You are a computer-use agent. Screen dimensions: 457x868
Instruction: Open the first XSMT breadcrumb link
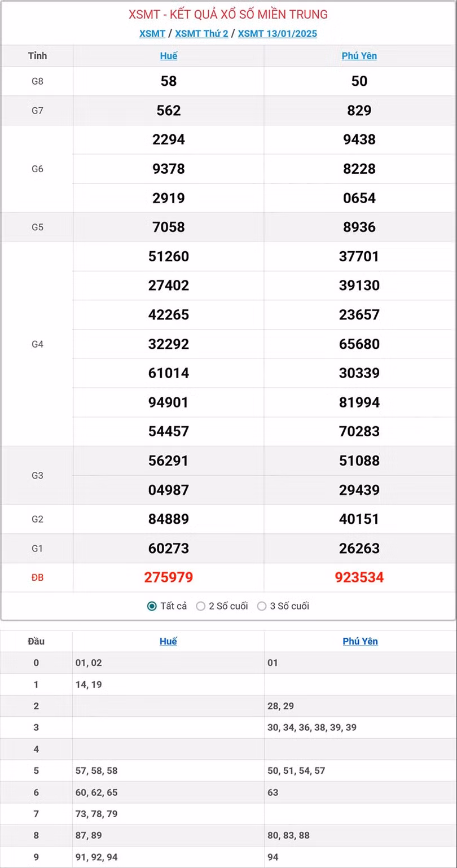pyautogui.click(x=152, y=34)
